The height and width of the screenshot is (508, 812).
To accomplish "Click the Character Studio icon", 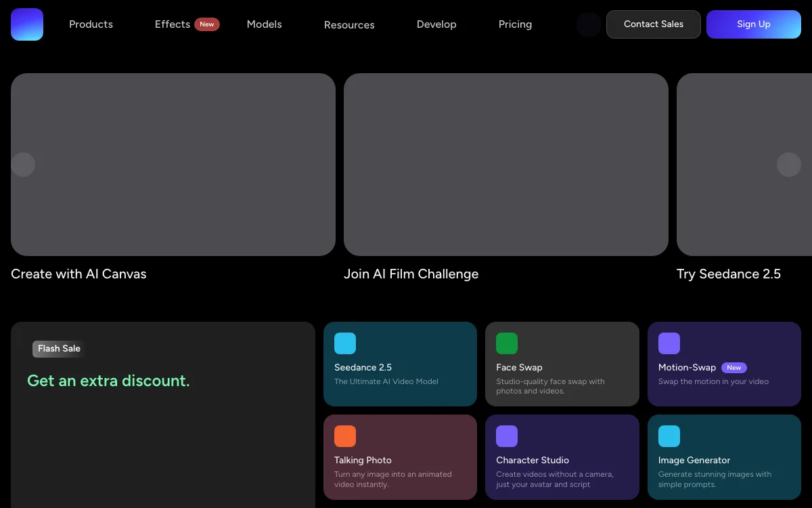I will [x=507, y=436].
